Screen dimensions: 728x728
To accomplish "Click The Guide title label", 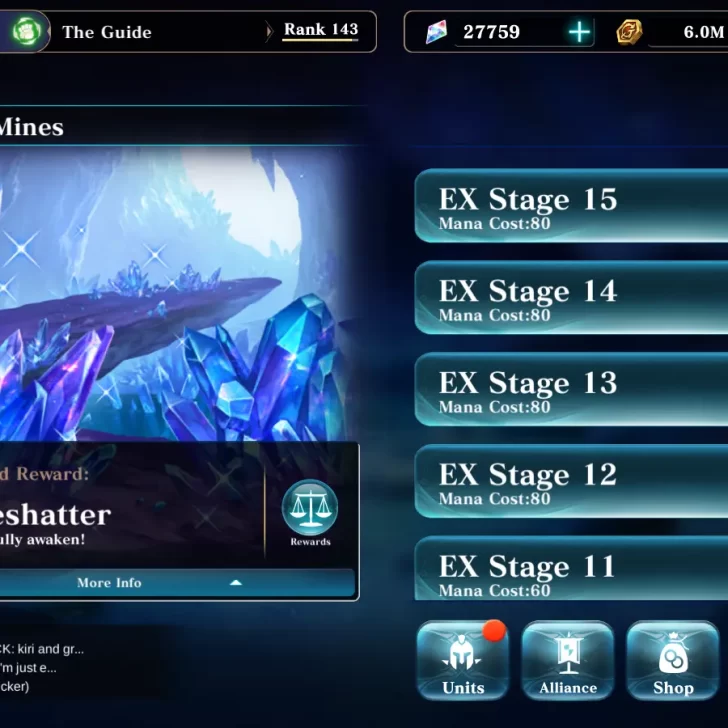I will click(107, 32).
